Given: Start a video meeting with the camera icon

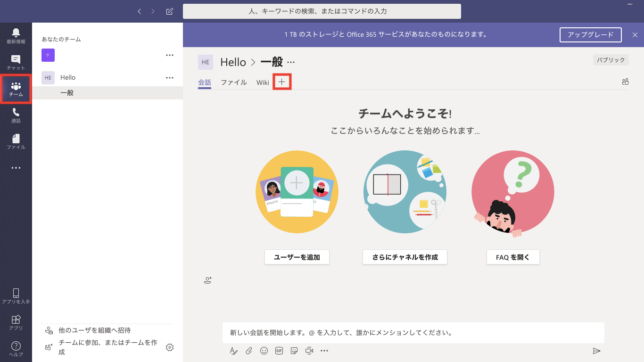Looking at the screenshot, I should (x=309, y=351).
